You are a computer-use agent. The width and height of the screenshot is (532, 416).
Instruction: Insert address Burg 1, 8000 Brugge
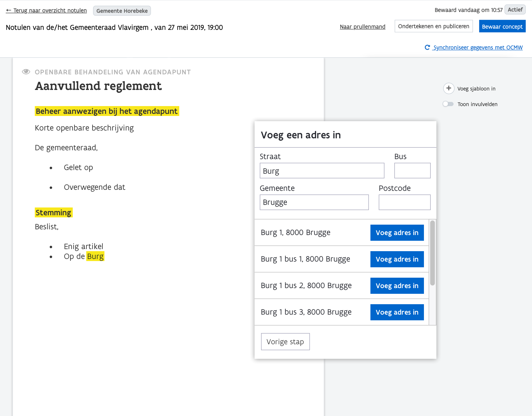click(x=397, y=233)
